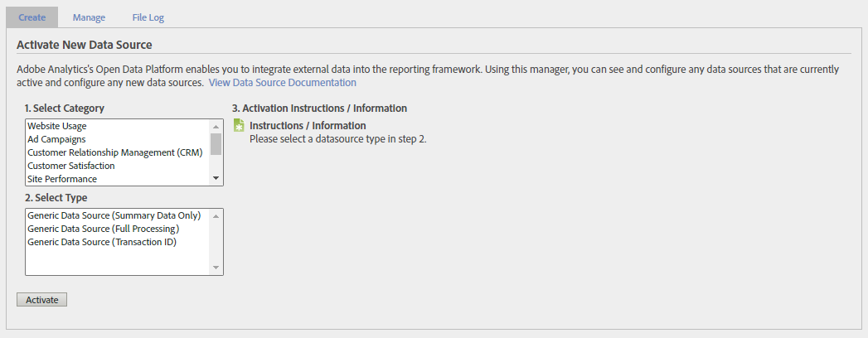Pick Generic Data Source (Transaction ID) type
868x338 pixels.
click(x=102, y=242)
